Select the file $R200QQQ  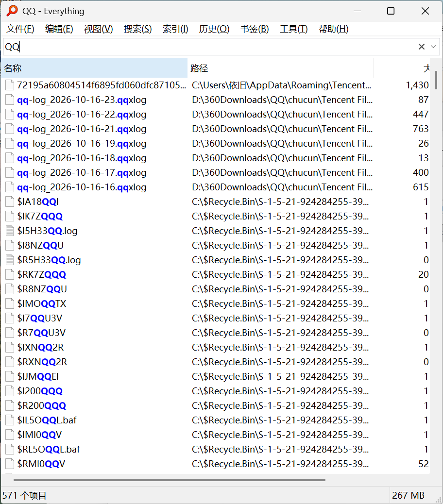tap(41, 405)
